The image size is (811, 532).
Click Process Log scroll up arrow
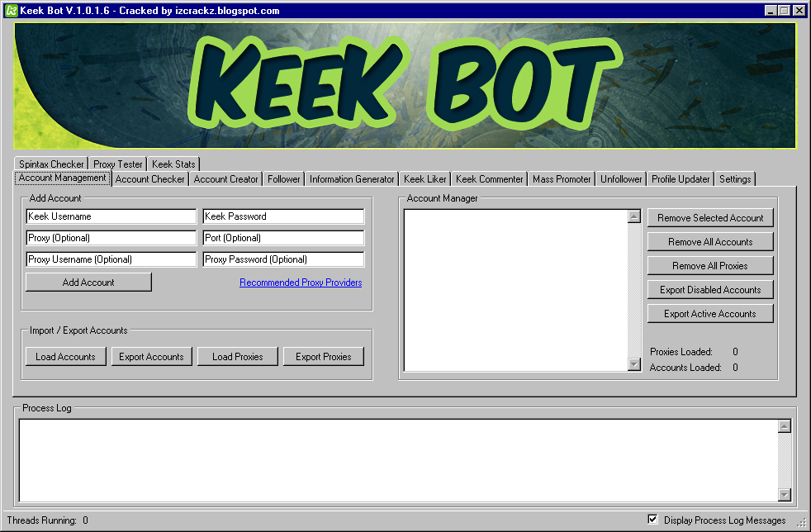click(785, 426)
